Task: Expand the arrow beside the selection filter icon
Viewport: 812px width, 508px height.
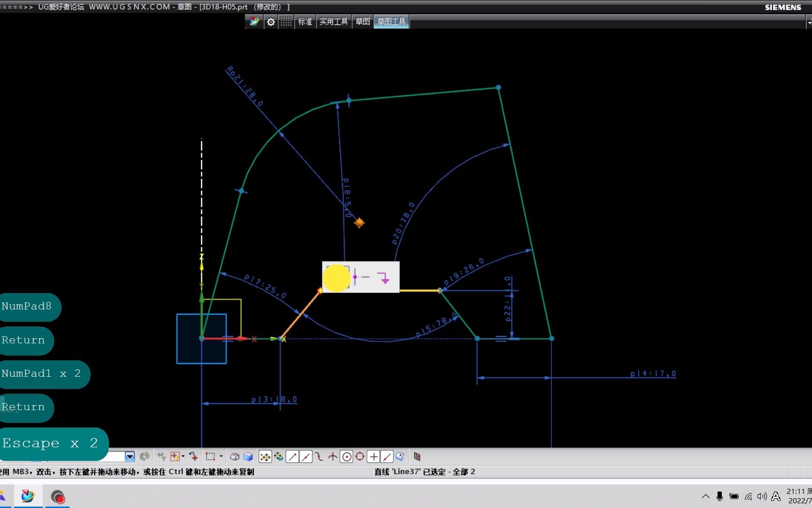Action: coord(183,457)
